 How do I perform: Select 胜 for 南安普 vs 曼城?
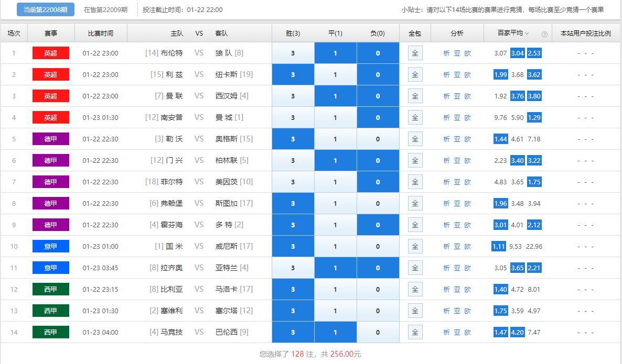(293, 117)
